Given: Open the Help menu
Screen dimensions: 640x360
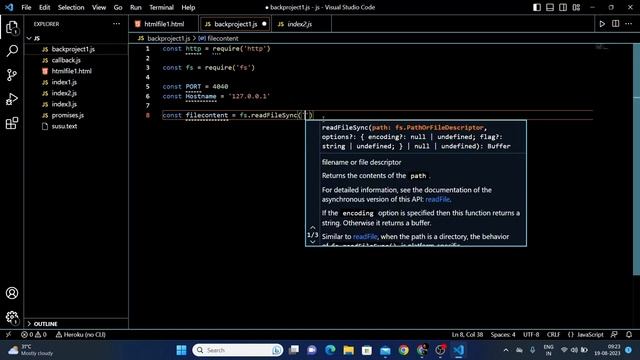Looking at the screenshot, I should (x=188, y=7).
